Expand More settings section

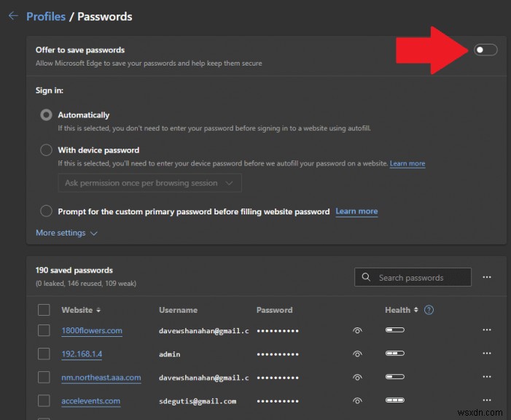66,233
